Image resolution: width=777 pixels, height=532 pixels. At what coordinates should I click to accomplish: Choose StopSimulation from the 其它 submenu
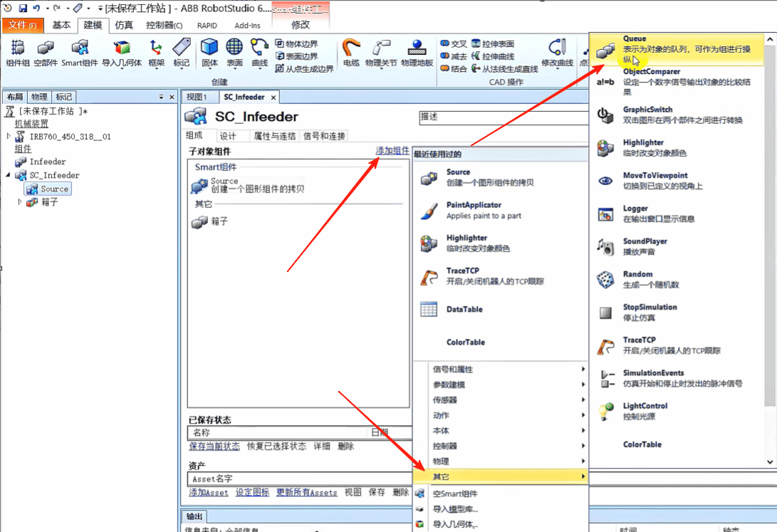677,312
